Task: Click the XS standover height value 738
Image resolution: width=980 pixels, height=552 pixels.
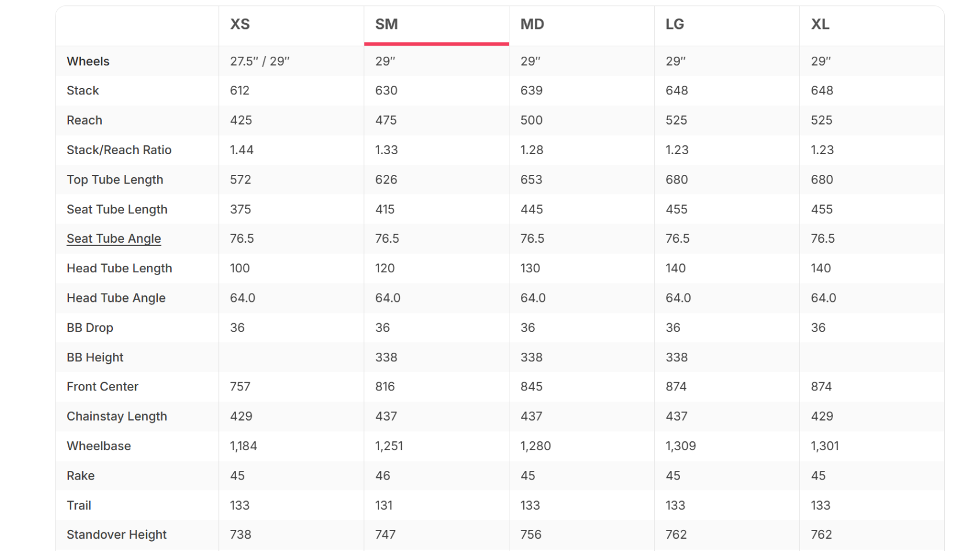Action: [240, 535]
